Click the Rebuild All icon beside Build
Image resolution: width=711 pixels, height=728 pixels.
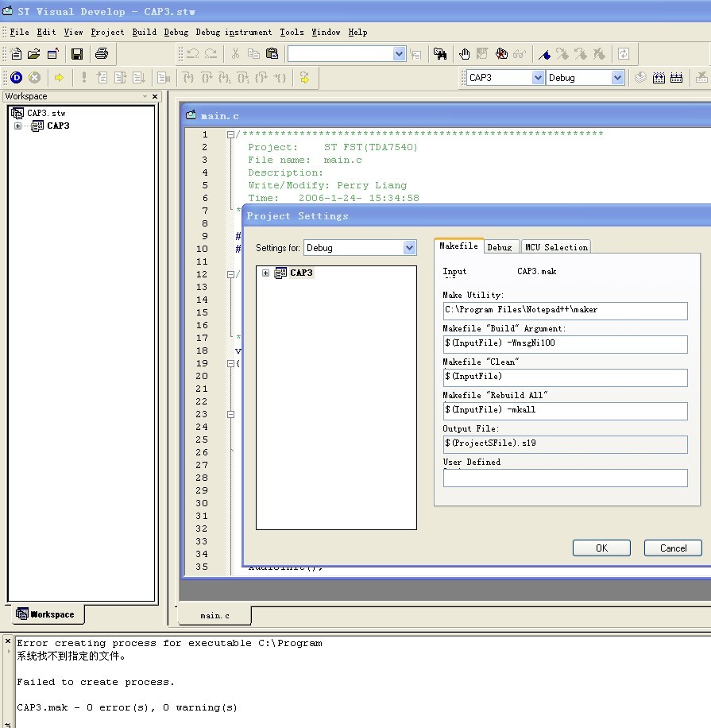pos(677,78)
